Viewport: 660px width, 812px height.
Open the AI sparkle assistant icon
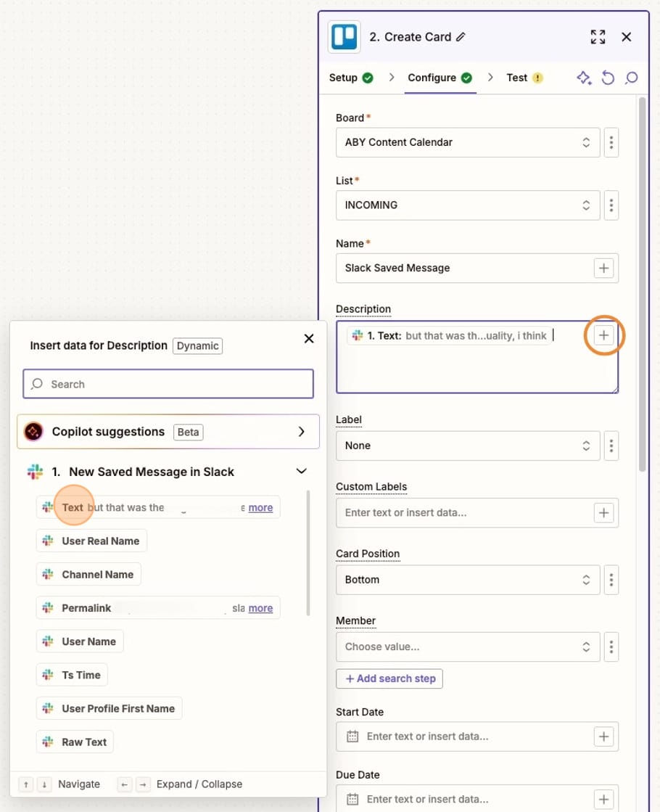point(584,78)
